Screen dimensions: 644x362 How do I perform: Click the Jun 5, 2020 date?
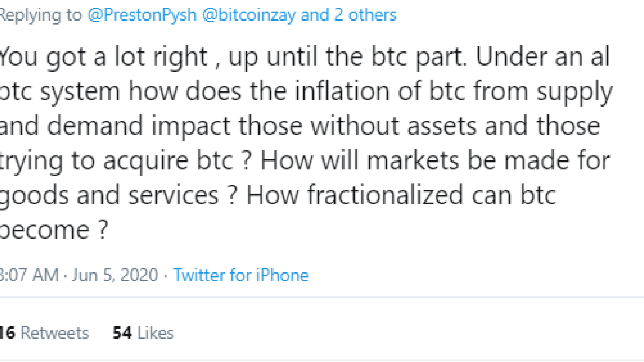pos(115,275)
